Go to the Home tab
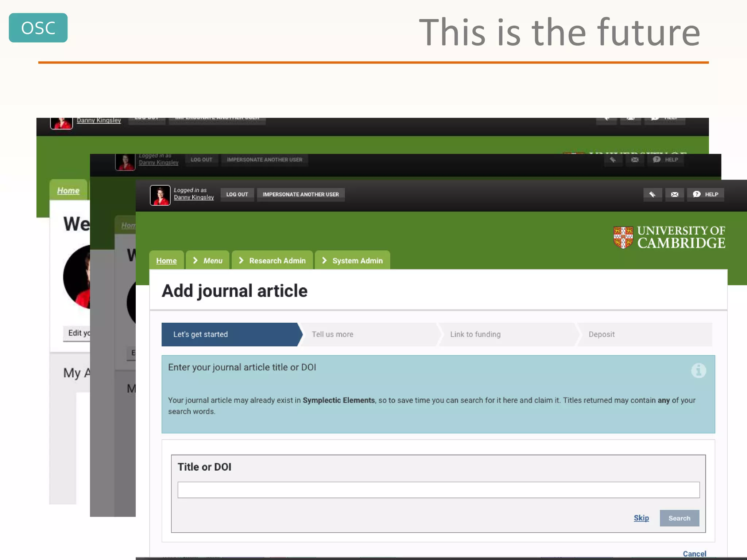Screen dimensions: 747x560 (x=166, y=261)
